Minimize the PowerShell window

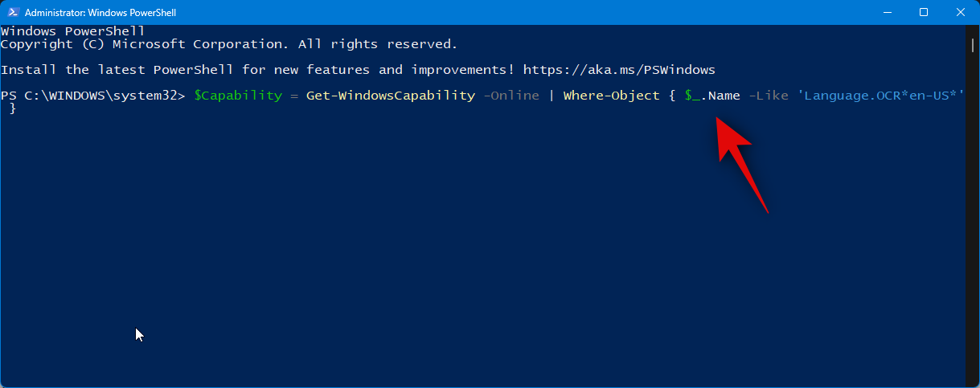coord(887,12)
